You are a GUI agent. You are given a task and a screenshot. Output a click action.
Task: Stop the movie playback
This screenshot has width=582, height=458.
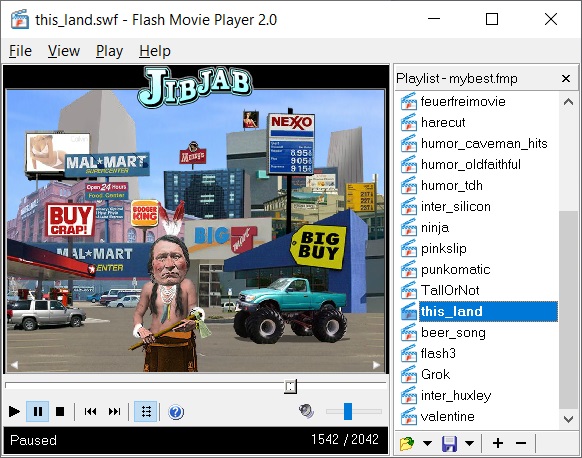60,411
